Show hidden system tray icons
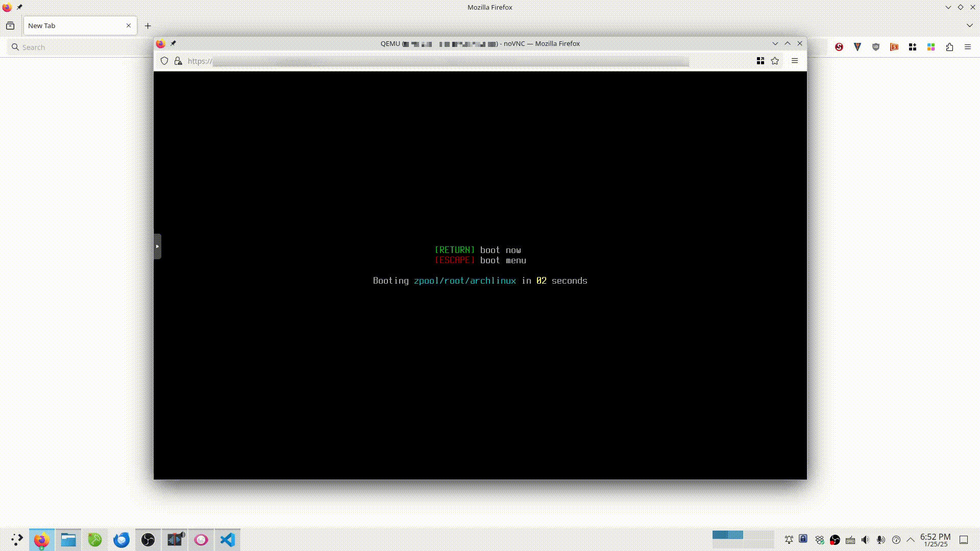This screenshot has height=551, width=980. click(x=911, y=540)
